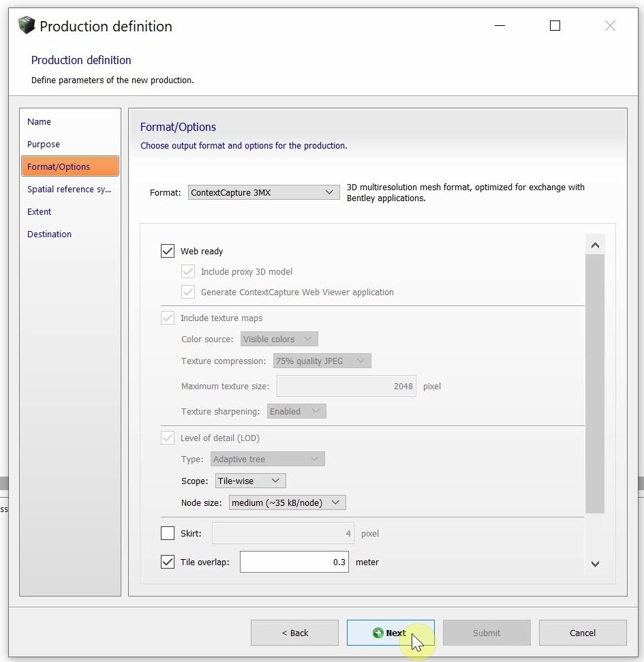
Task: Maximize the Production definition window
Action: coord(555,26)
